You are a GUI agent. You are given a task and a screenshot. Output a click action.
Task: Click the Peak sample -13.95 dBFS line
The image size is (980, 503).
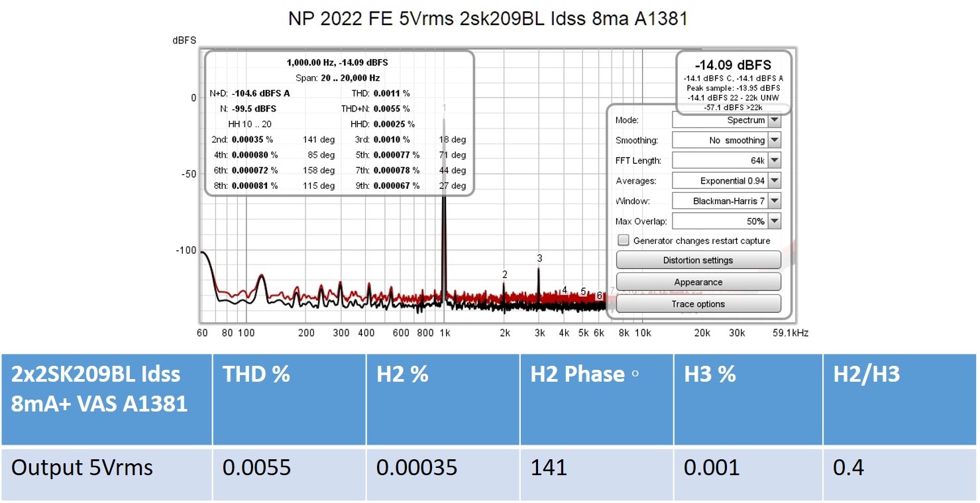pyautogui.click(x=733, y=87)
